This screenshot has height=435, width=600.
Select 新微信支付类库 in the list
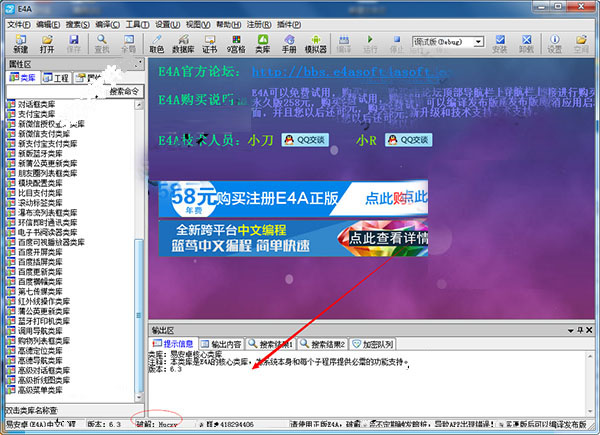click(44, 134)
